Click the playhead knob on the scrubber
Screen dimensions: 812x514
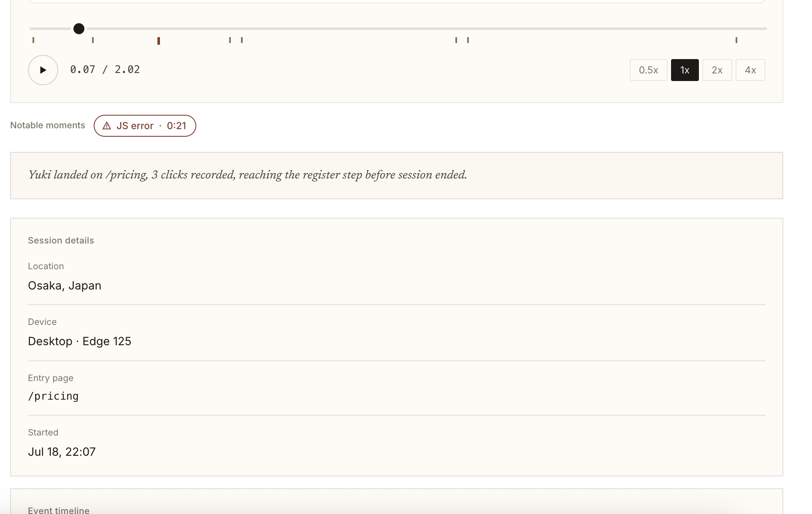(x=79, y=29)
